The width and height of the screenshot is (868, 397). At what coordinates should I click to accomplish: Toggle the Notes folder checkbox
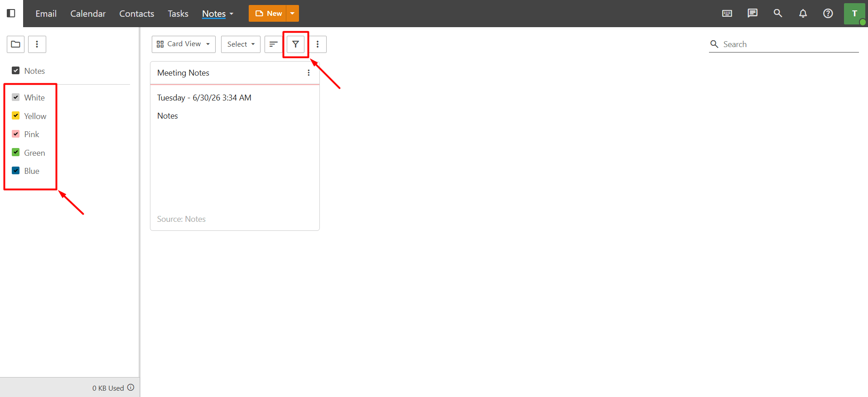click(x=16, y=71)
